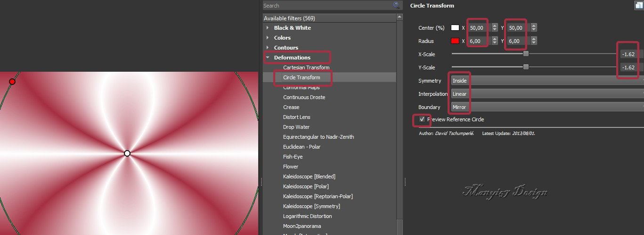Click the Radius Y value field 6,00
The image size is (644, 235).
click(x=519, y=41)
